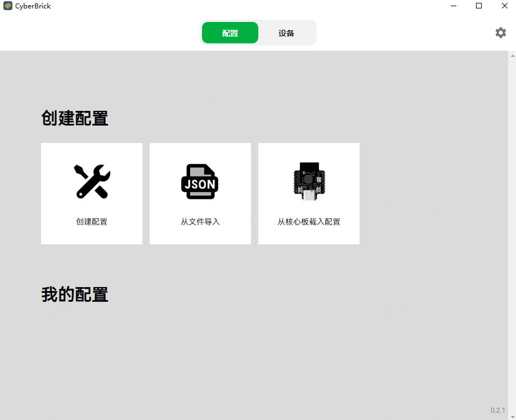Viewport: 516px width, 420px height.
Task: Open settings via the gear icon
Action: 500,33
